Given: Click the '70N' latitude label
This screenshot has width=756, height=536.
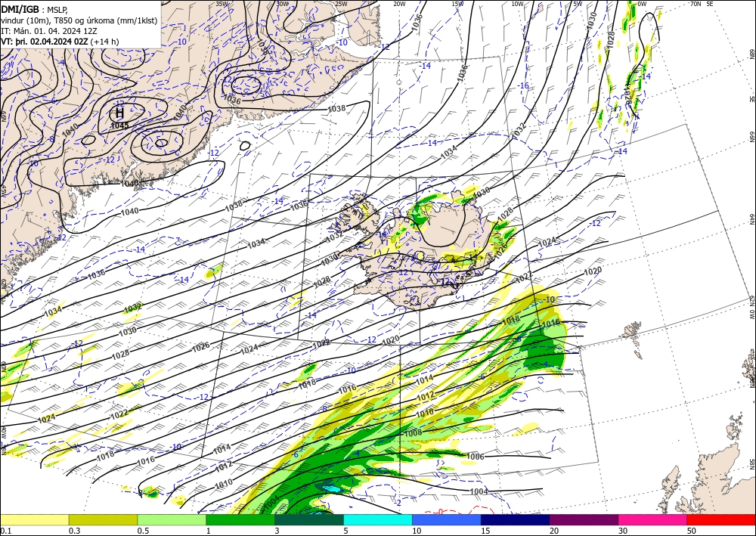Looking at the screenshot, I should click(x=696, y=4).
